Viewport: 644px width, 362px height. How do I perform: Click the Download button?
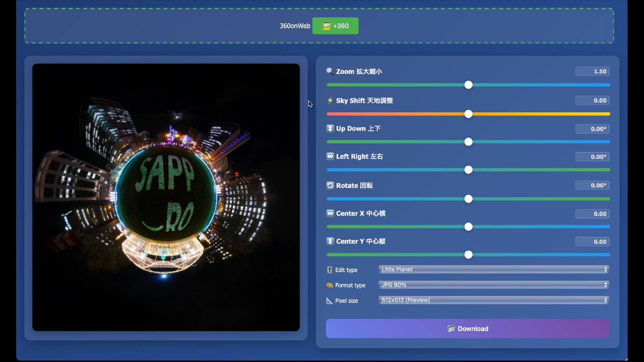click(468, 328)
